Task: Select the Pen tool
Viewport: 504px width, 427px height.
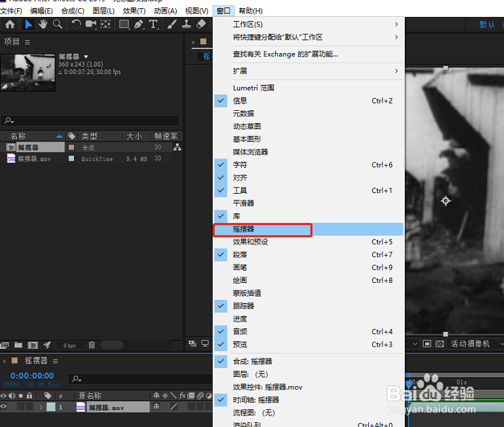Action: 139,24
